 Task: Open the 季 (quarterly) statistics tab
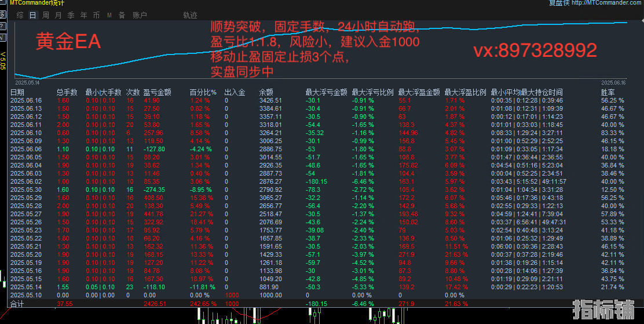71,15
